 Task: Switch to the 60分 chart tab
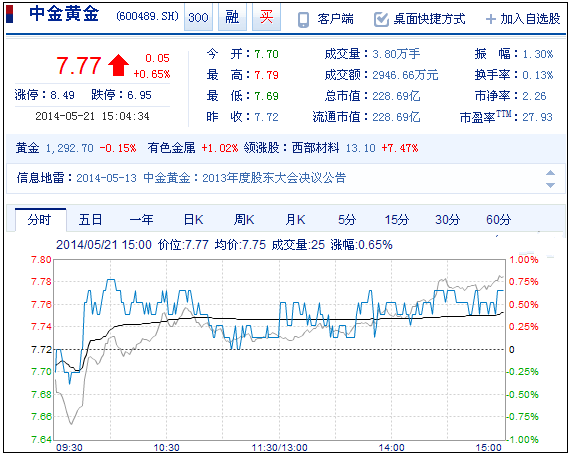pos(498,220)
